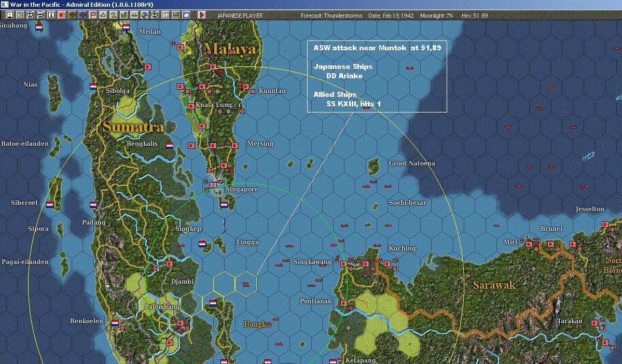Select Japanese flag base at Pontianak
The image size is (622, 364).
tap(343, 303)
